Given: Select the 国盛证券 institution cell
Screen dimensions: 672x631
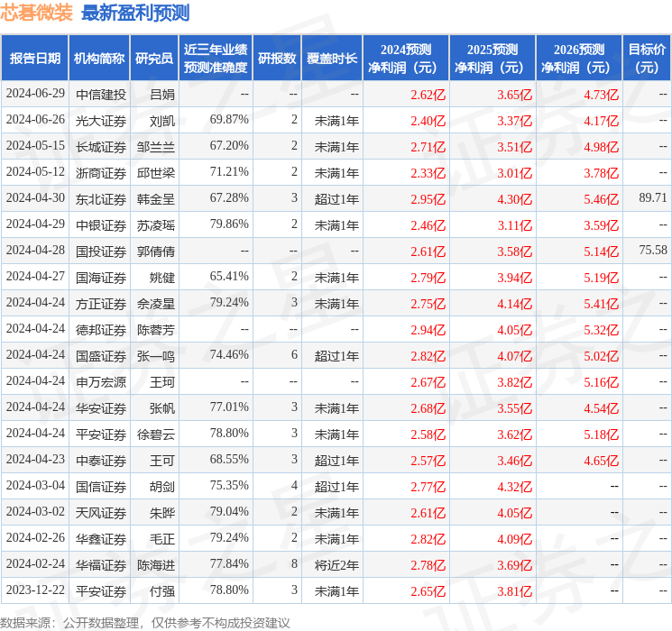Looking at the screenshot, I should pos(101,356).
